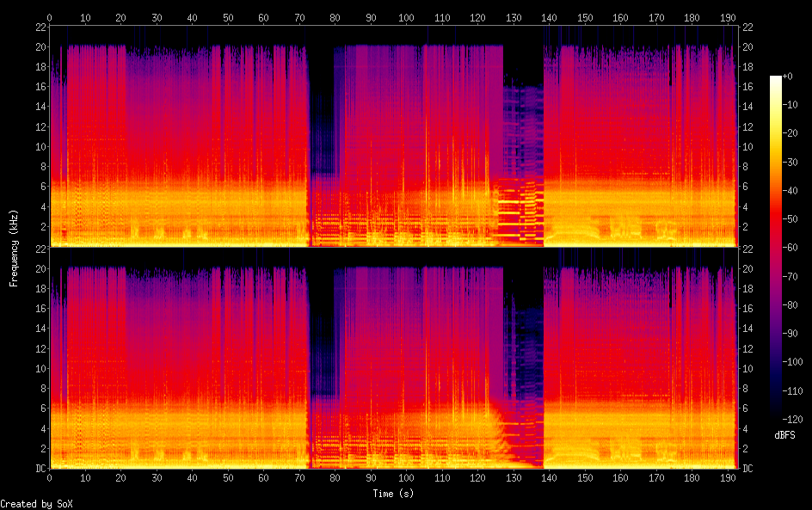Click the 0 tick on the bottom time axis

(x=49, y=477)
